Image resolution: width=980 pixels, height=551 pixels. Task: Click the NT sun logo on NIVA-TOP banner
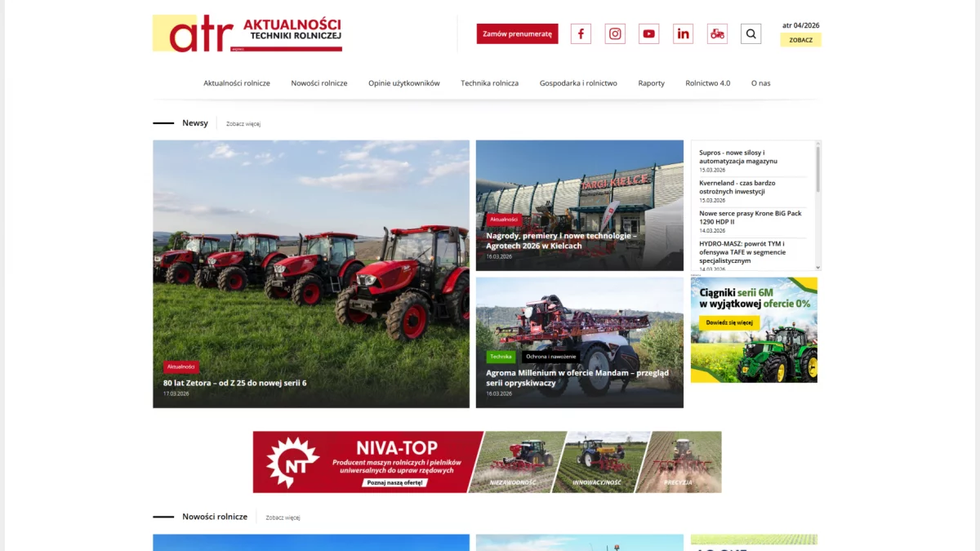(293, 461)
